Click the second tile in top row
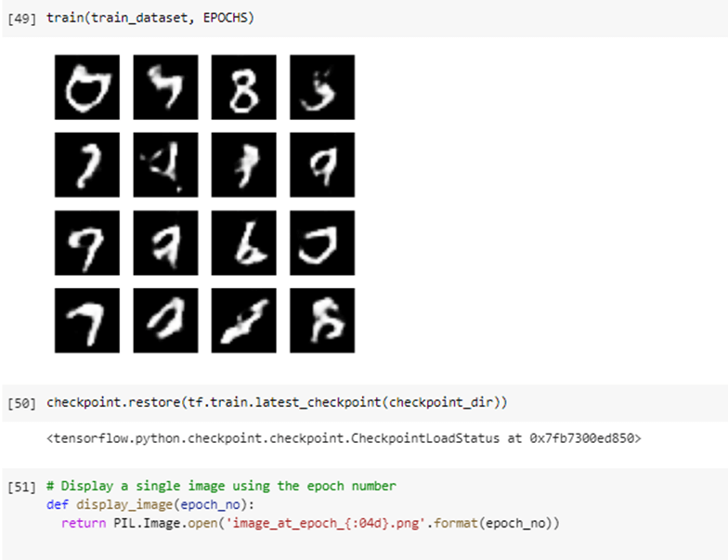The width and height of the screenshot is (728, 560). click(x=165, y=87)
